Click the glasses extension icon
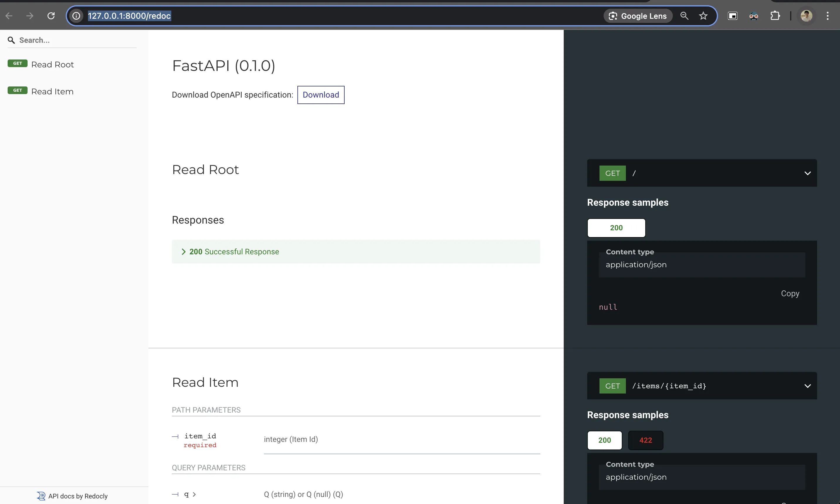840x504 pixels. 754,16
